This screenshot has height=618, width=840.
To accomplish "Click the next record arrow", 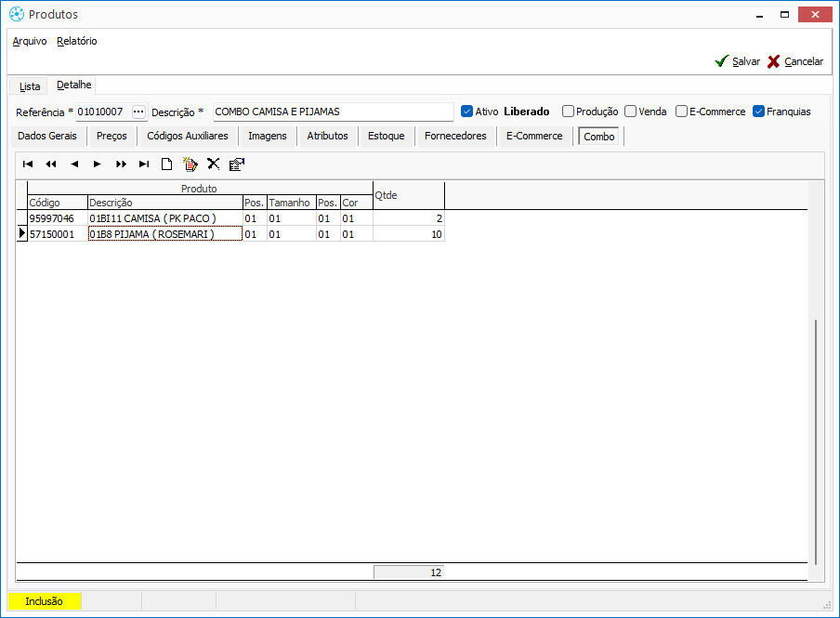I will click(98, 164).
